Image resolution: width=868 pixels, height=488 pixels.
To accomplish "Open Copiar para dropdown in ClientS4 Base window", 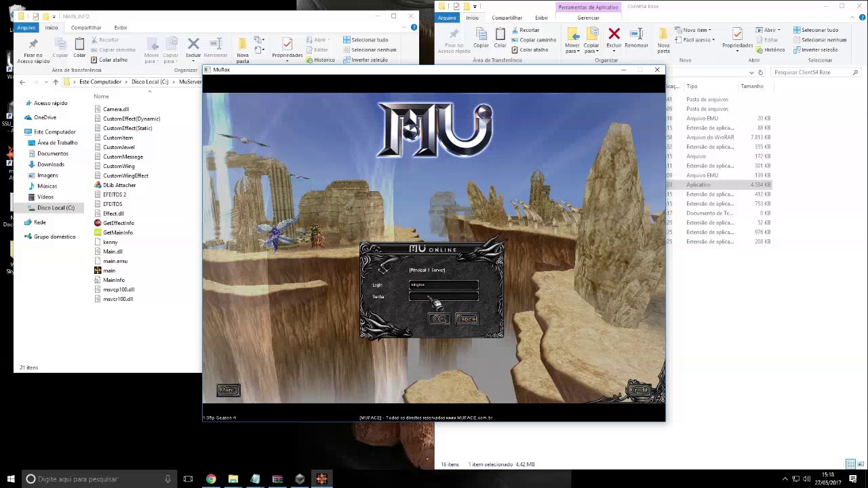I will [592, 41].
